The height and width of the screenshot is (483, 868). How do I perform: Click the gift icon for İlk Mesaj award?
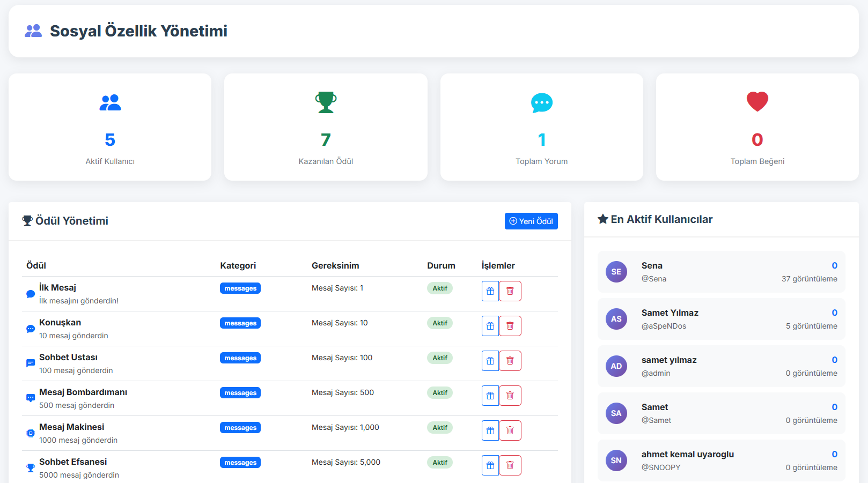coord(490,291)
